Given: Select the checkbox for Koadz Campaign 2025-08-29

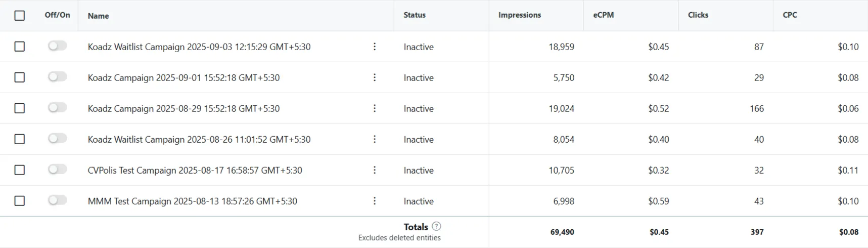Looking at the screenshot, I should coord(20,108).
